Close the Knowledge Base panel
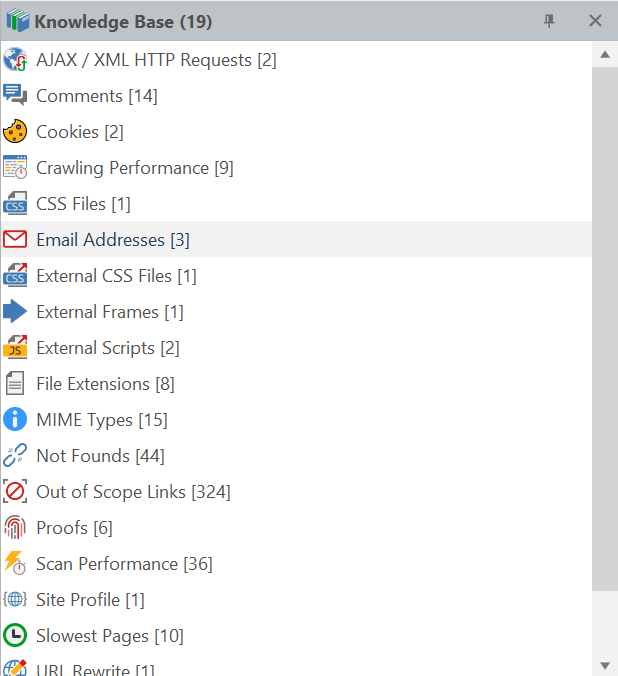The width and height of the screenshot is (618, 676). pos(595,21)
